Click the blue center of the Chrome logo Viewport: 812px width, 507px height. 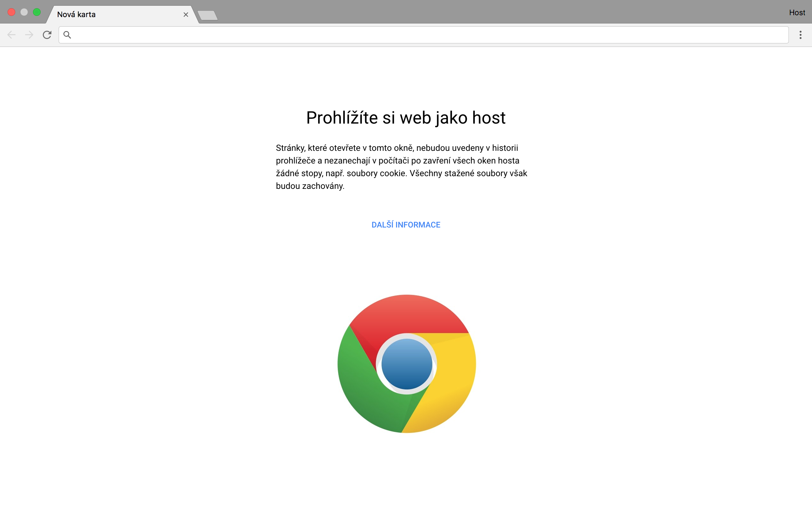tap(407, 364)
